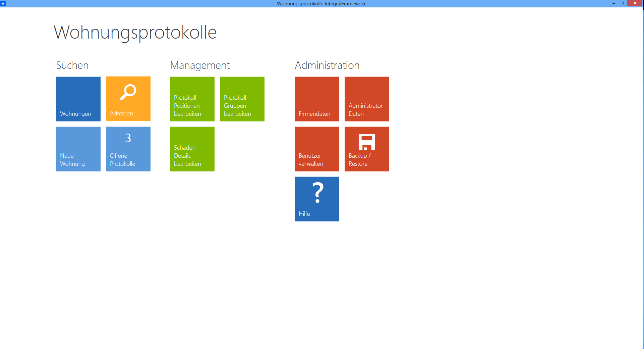This screenshot has width=644, height=349.
Task: Open the Firmendaten tile
Action: tap(317, 99)
